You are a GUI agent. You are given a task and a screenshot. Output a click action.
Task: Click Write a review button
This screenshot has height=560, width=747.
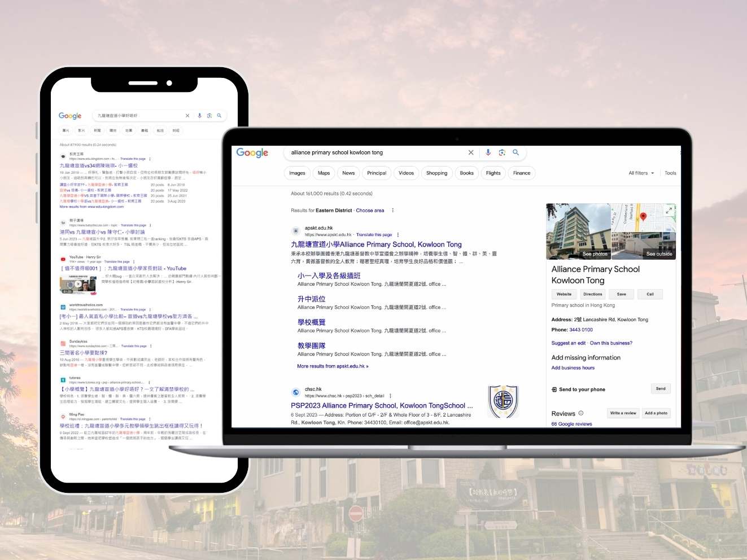[x=623, y=413]
